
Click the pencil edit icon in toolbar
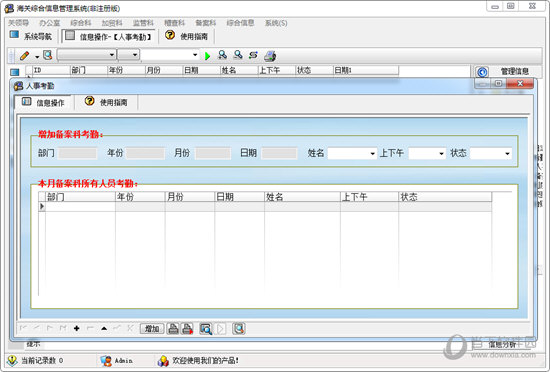click(25, 55)
